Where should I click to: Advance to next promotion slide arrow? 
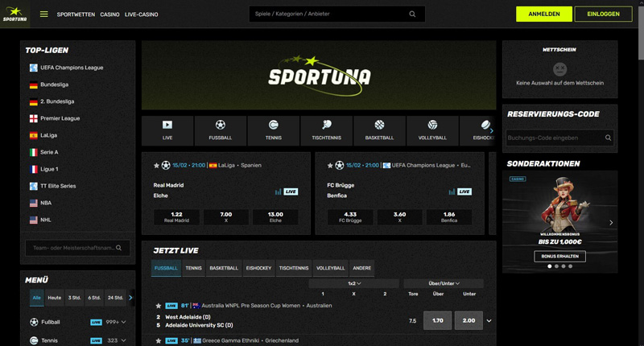611,222
